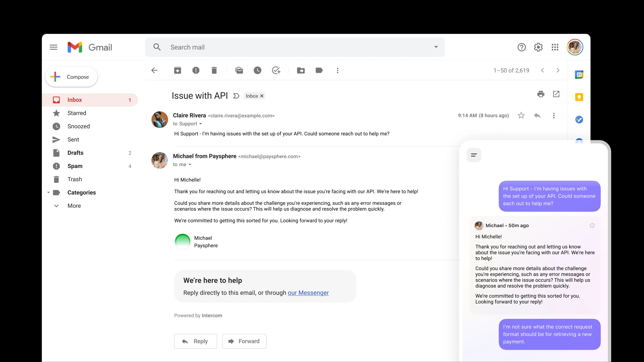This screenshot has width=644, height=362.
Task: Show search options dropdown arrow
Action: click(436, 47)
